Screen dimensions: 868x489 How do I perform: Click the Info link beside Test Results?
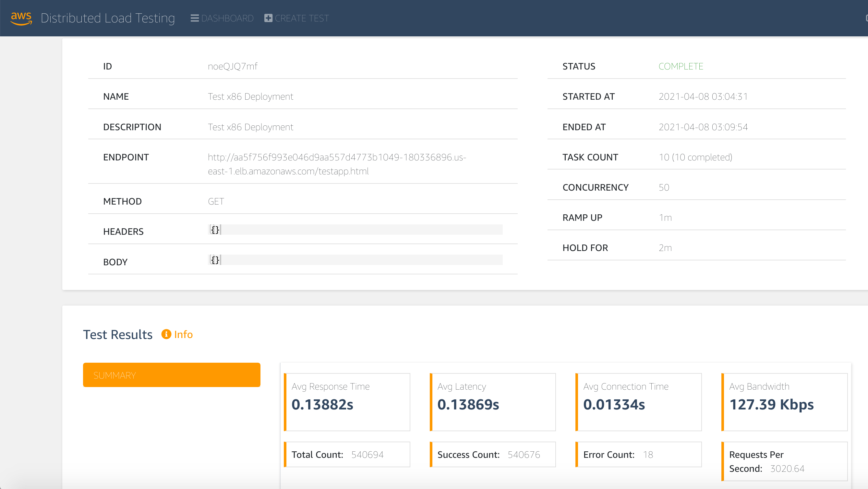183,334
